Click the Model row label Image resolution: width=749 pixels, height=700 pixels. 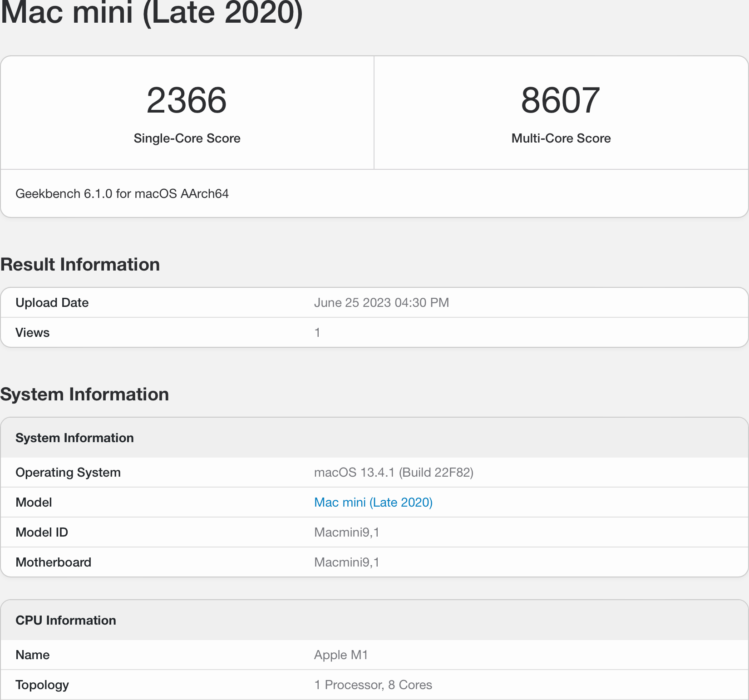click(x=34, y=502)
